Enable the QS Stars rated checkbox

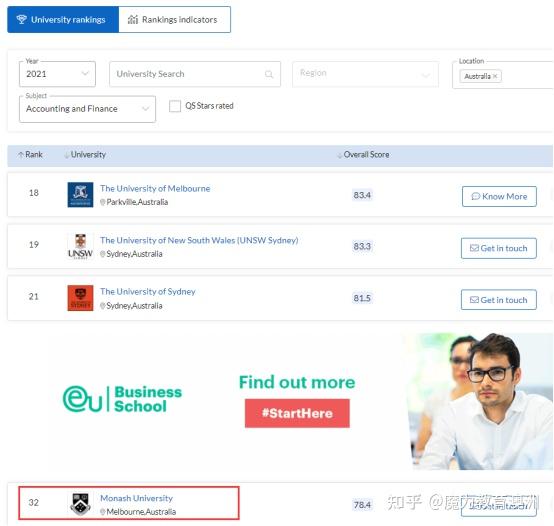(x=175, y=106)
